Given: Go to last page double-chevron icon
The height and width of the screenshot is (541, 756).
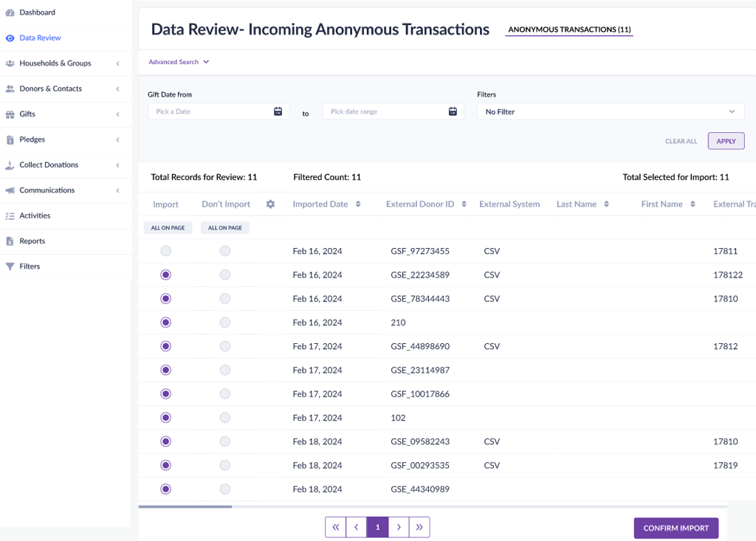Looking at the screenshot, I should coord(419,527).
